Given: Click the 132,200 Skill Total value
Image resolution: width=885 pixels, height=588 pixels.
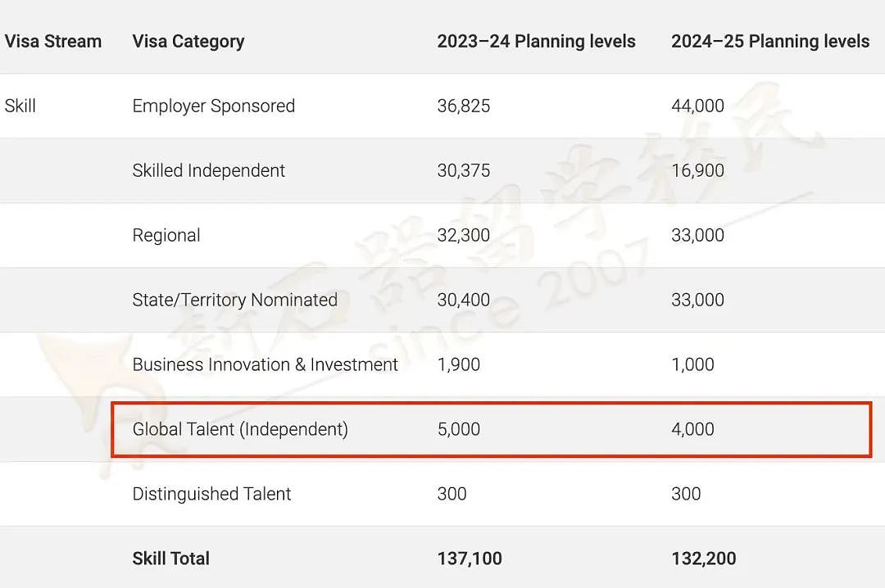Looking at the screenshot, I should click(703, 559).
